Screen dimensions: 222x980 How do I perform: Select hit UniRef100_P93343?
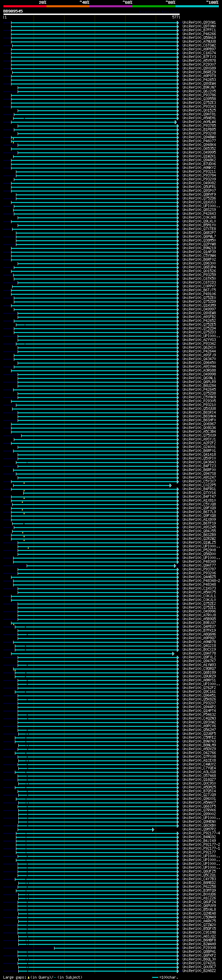[x=199, y=106]
